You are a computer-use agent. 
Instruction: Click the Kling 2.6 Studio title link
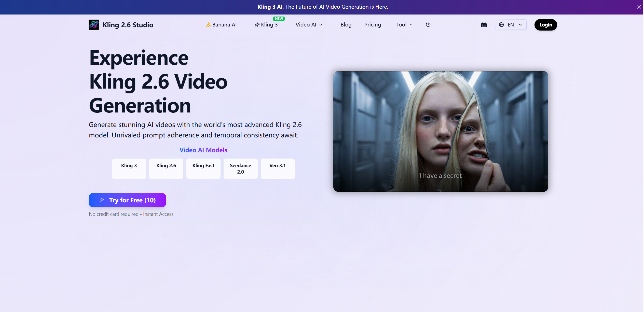(128, 25)
